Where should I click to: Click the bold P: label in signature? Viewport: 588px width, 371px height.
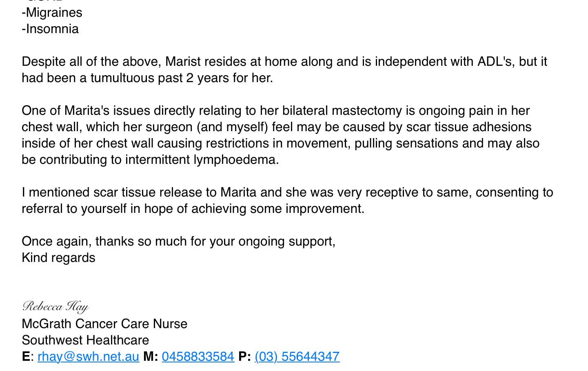[244, 357]
